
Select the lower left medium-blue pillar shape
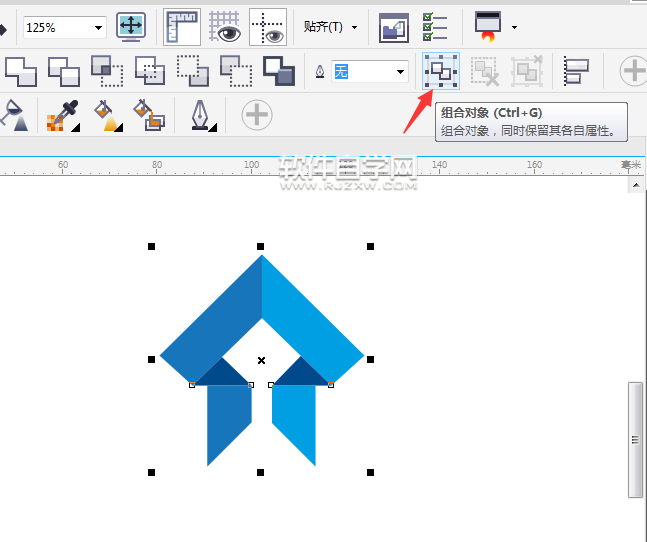[x=228, y=417]
